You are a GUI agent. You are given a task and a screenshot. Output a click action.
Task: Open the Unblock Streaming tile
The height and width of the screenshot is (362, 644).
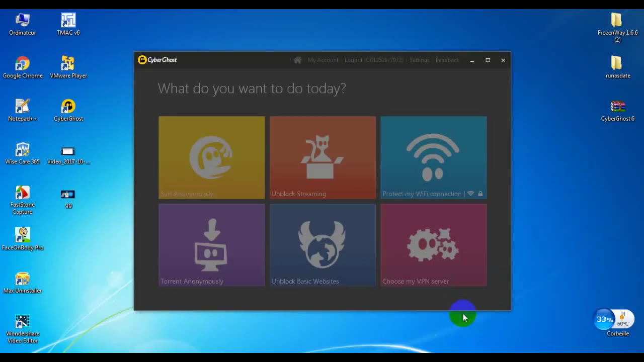tap(323, 157)
